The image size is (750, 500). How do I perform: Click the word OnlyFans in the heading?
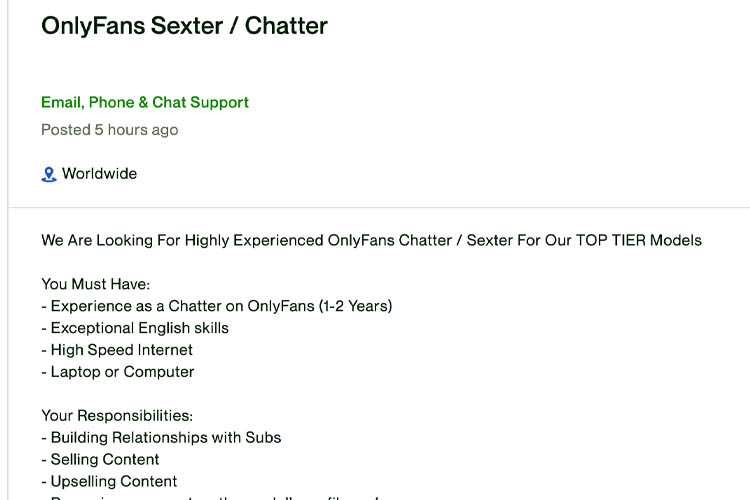[93, 26]
